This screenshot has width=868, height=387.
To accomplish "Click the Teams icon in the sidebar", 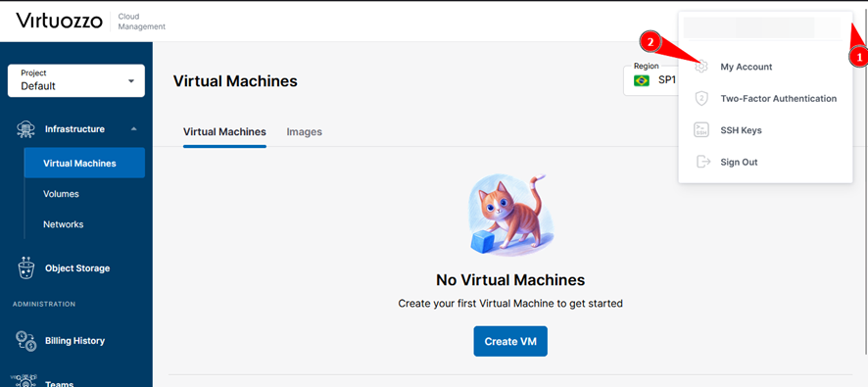I will pos(26,382).
